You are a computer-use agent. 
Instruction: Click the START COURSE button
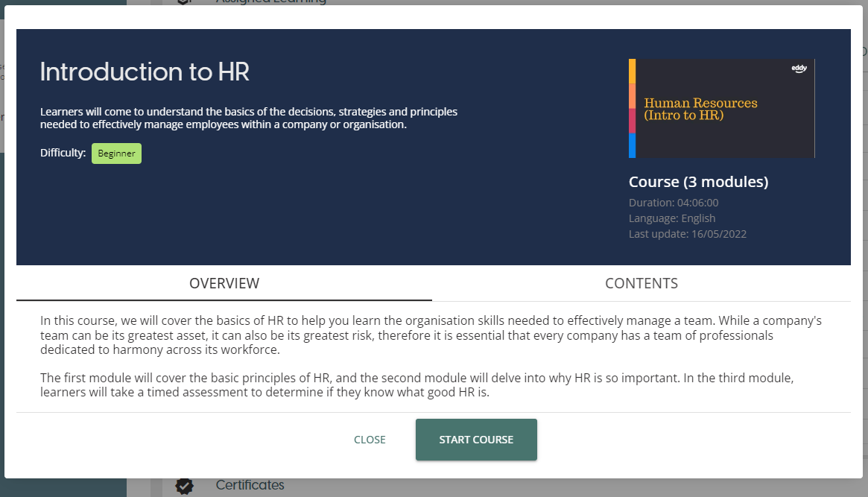(476, 440)
